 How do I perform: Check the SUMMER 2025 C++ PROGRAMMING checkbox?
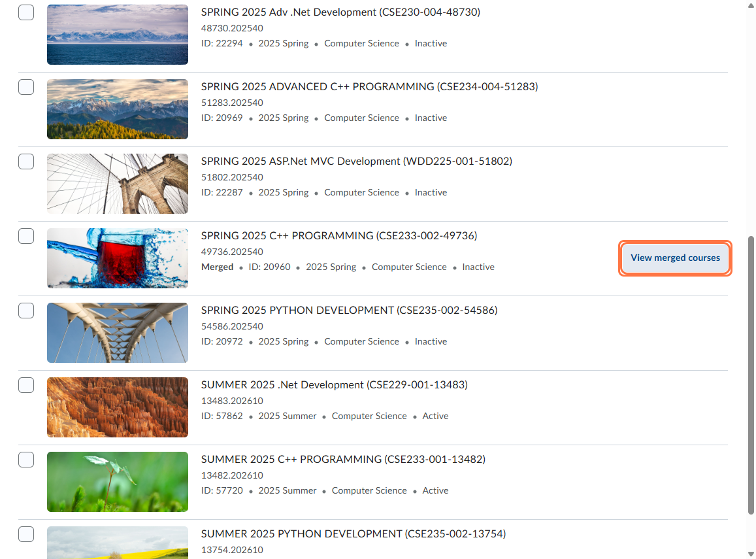26,460
